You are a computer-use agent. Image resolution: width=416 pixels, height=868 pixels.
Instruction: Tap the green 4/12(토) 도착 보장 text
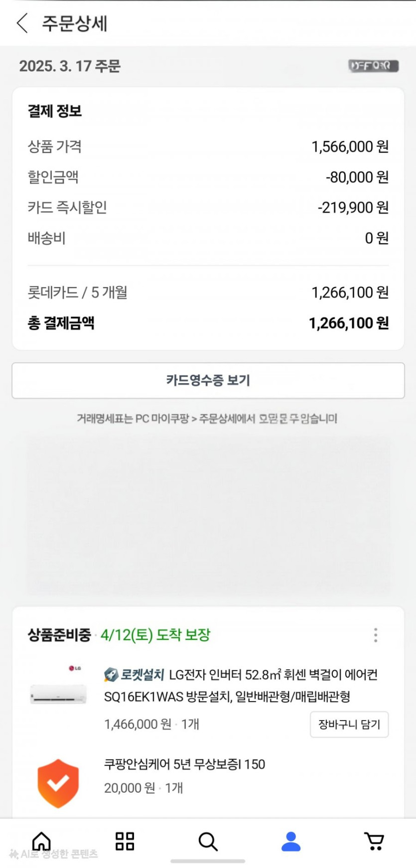pos(155,635)
